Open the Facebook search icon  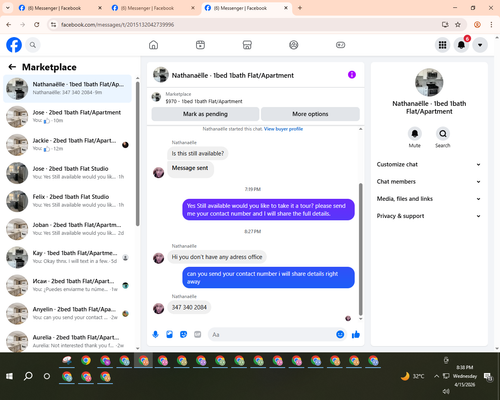pos(33,45)
